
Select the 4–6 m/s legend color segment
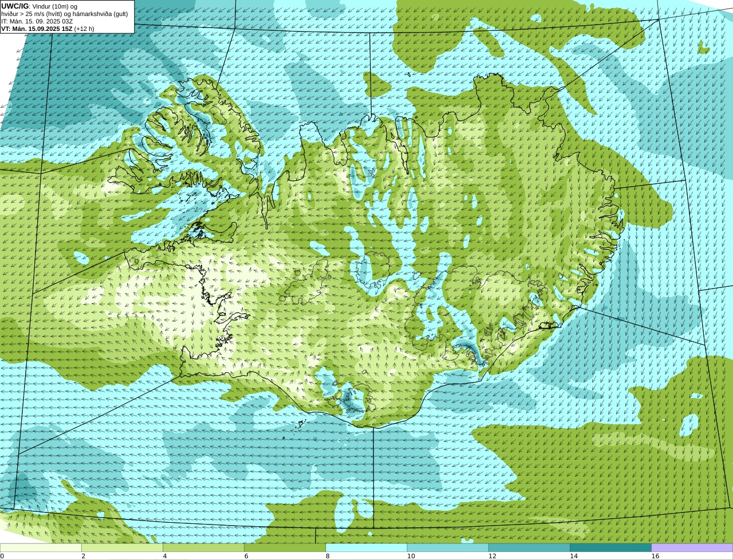(x=203, y=547)
